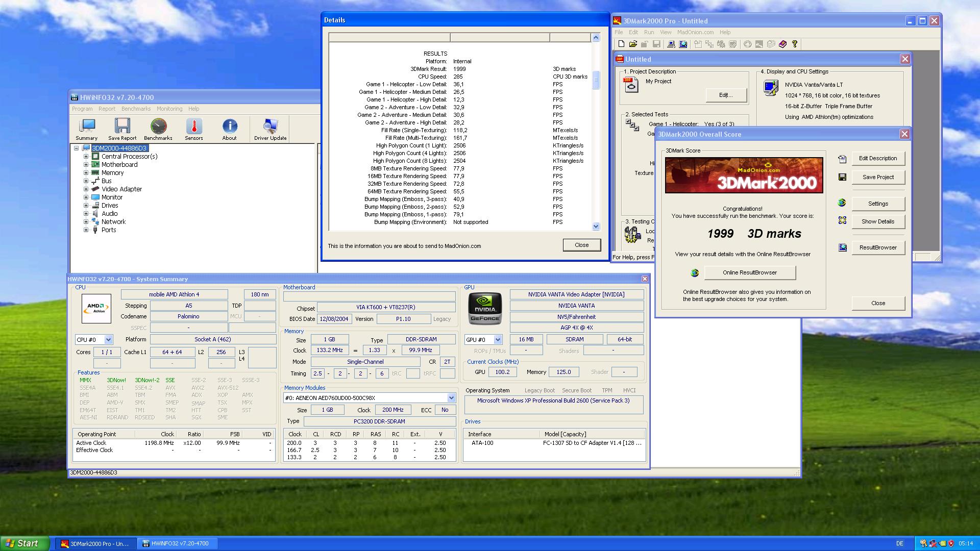Switch to 3DMark2000 Pro taskbar button

[95, 544]
